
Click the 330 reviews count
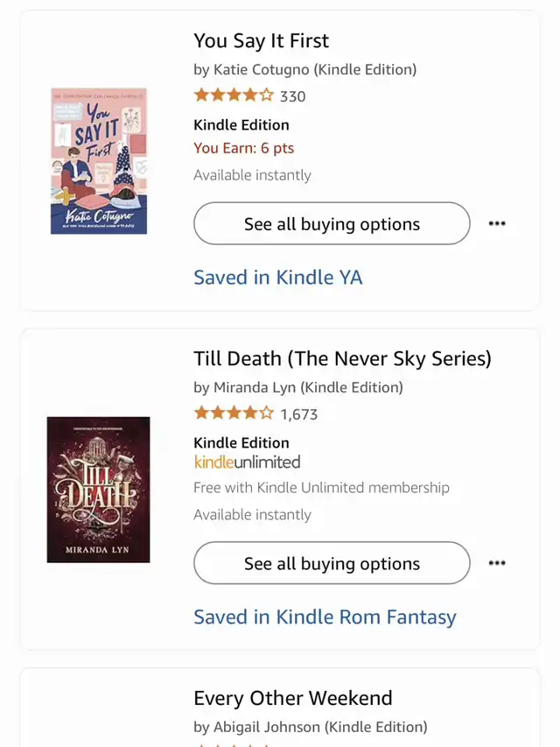coord(293,96)
